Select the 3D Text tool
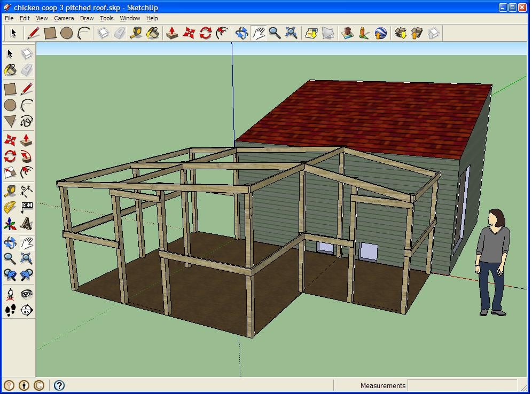Screen dimensions: 532x394 (27, 224)
